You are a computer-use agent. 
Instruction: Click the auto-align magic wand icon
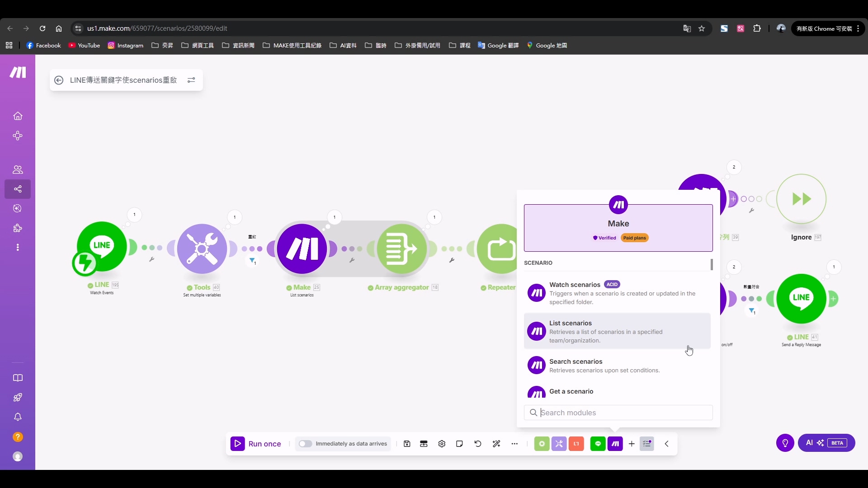[496, 444]
